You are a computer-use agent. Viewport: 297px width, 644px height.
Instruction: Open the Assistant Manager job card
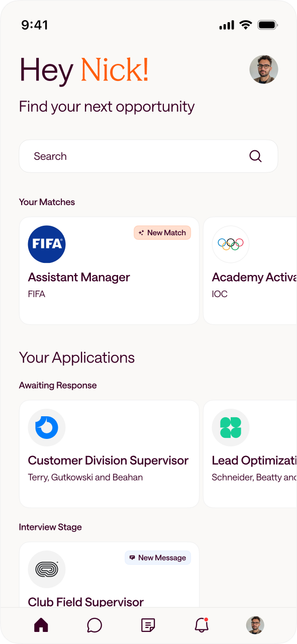pyautogui.click(x=109, y=270)
